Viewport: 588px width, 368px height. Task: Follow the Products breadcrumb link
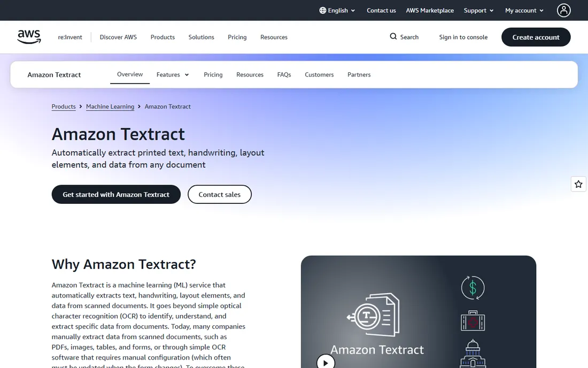click(x=64, y=106)
